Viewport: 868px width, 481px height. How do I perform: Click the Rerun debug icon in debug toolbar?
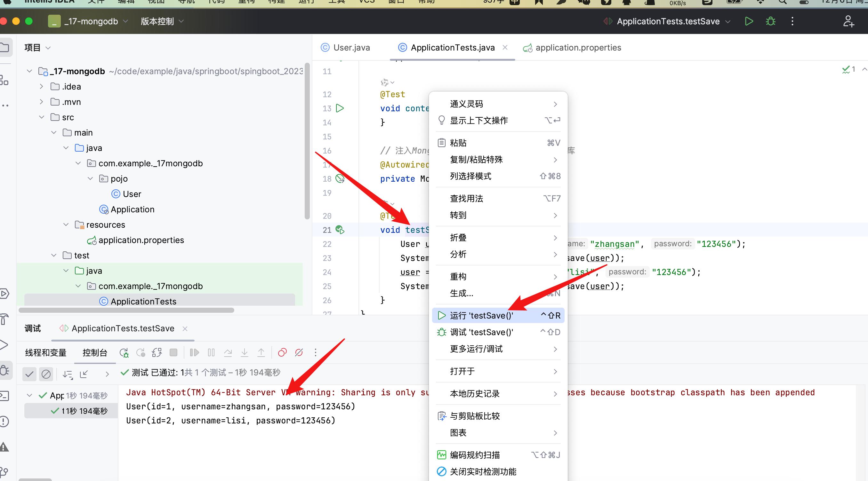pyautogui.click(x=124, y=352)
